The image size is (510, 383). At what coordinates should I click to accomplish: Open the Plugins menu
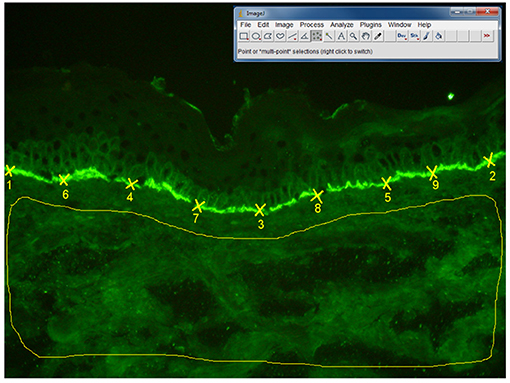coord(370,25)
